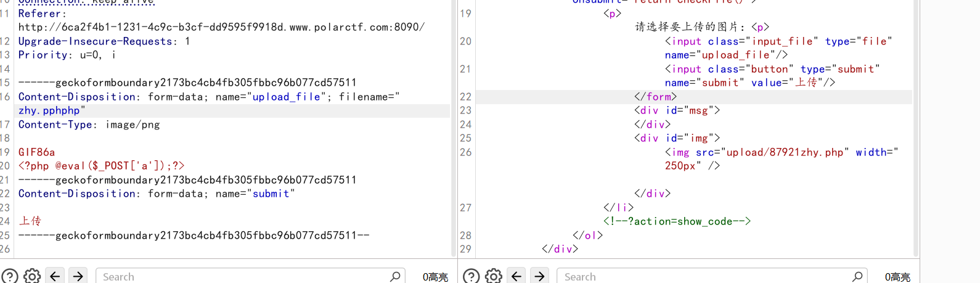Click the '</ol>' tag in response
This screenshot has height=283, width=980.
click(x=588, y=236)
